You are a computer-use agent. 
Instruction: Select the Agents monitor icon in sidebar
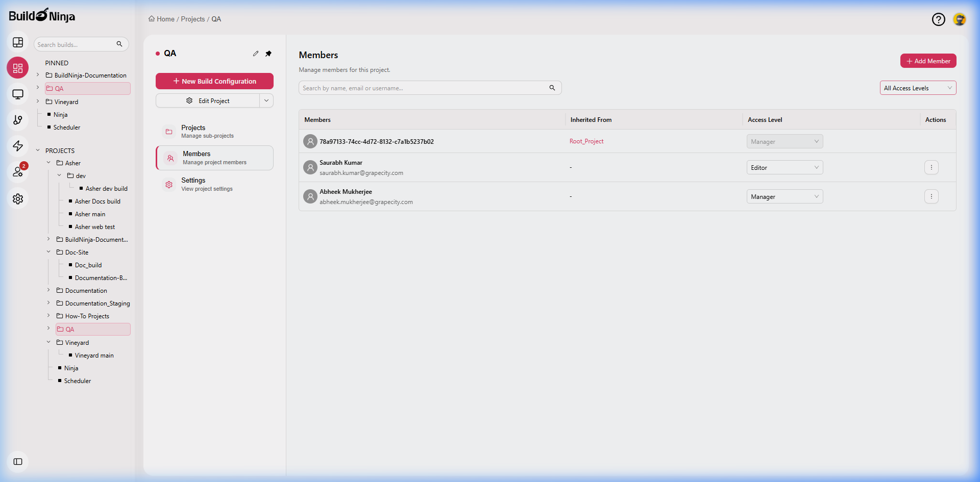click(x=18, y=94)
